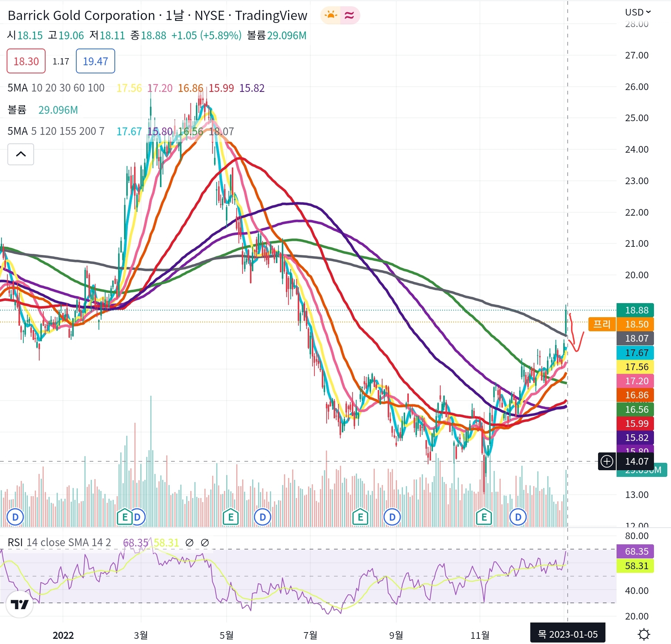
Task: Open dividend D marker between 5월 and 7월
Action: click(x=263, y=517)
